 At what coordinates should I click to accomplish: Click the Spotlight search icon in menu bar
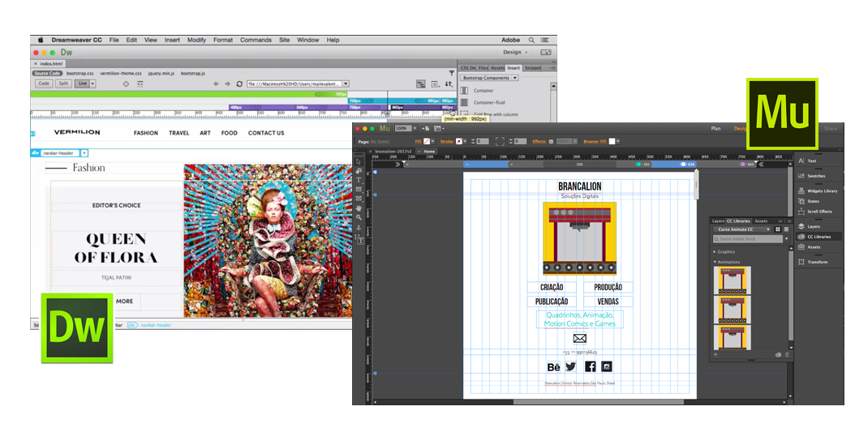531,40
